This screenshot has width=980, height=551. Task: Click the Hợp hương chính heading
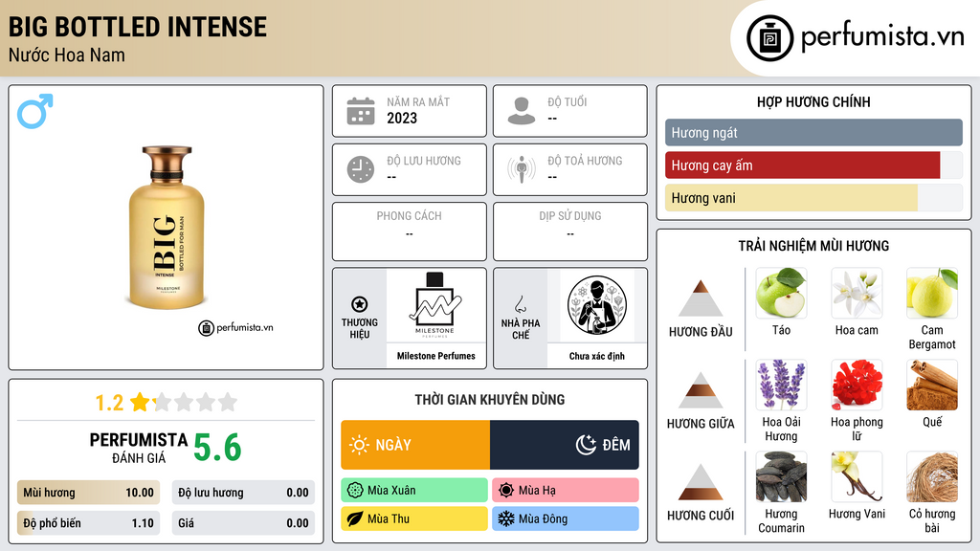(x=813, y=101)
